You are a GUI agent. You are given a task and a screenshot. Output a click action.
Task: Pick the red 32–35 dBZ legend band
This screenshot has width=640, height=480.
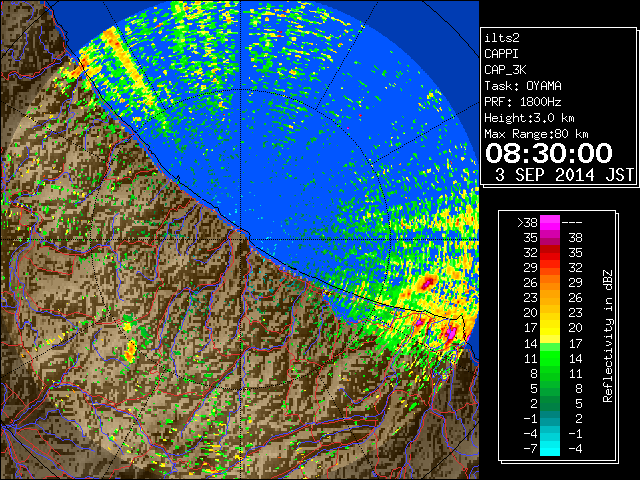pyautogui.click(x=550, y=253)
